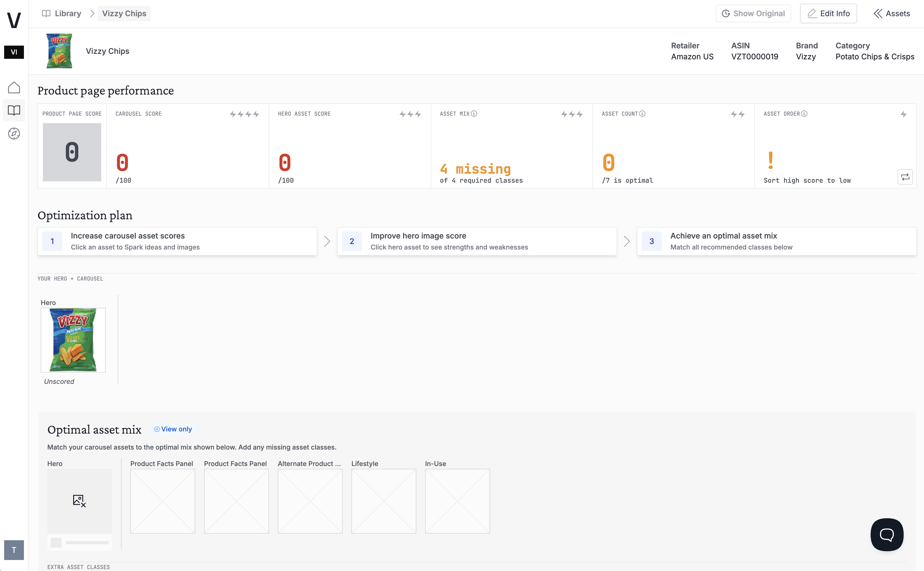Open the chat support bubble

(887, 534)
